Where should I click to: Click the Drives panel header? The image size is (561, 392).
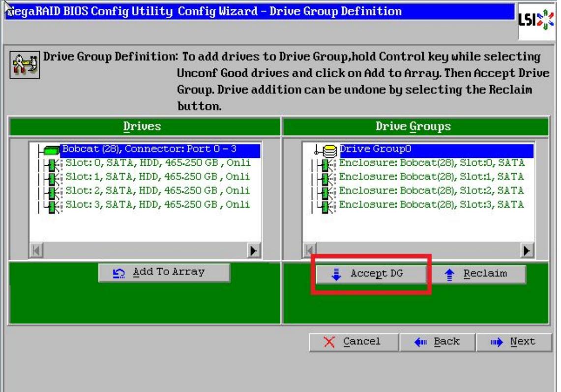145,126
